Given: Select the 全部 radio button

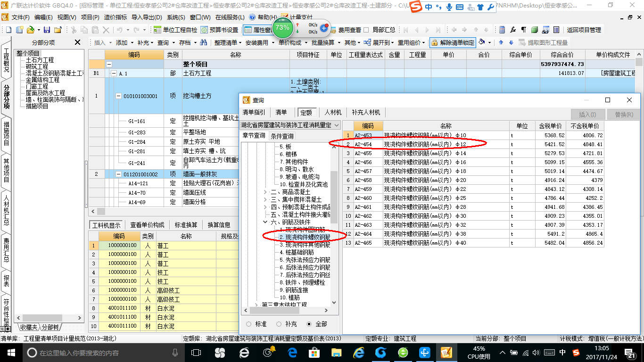Looking at the screenshot, I should tap(309, 324).
